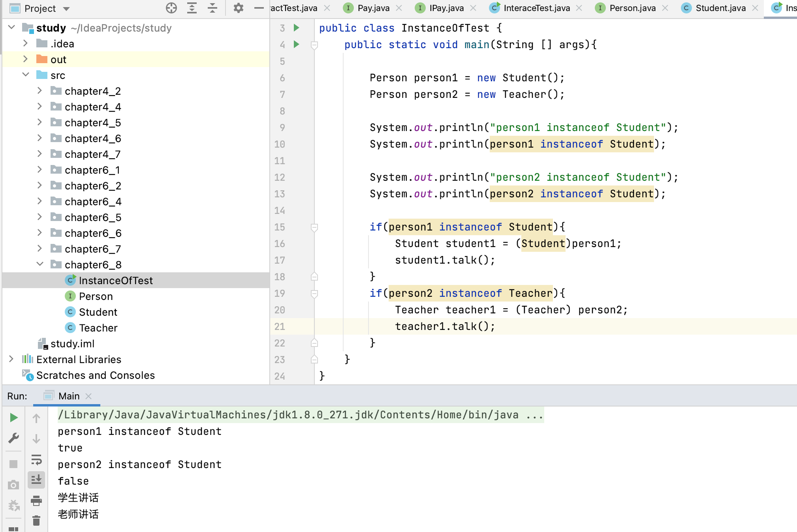Screen dimensions: 797x532
Task: Select Student class in project tree
Action: click(136, 312)
